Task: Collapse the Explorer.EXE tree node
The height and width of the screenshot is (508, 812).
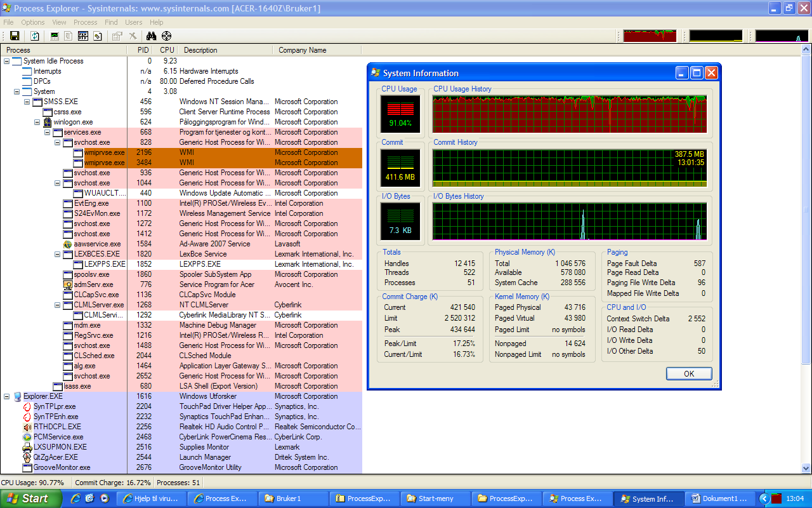Action: pos(7,396)
